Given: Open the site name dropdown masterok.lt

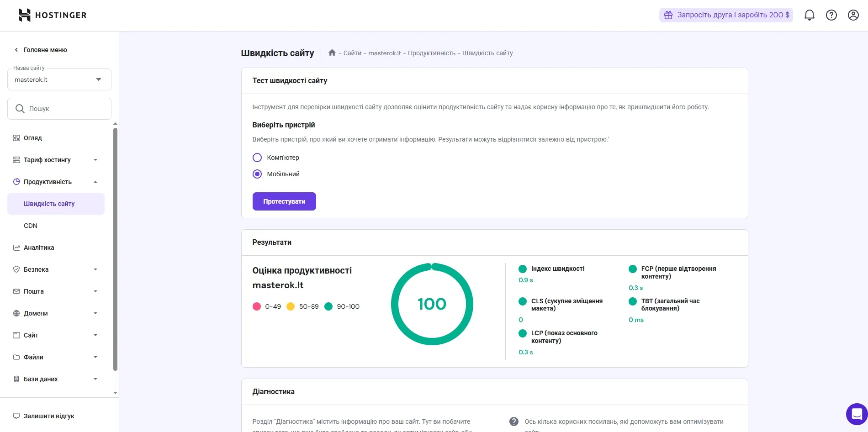Looking at the screenshot, I should tap(59, 79).
